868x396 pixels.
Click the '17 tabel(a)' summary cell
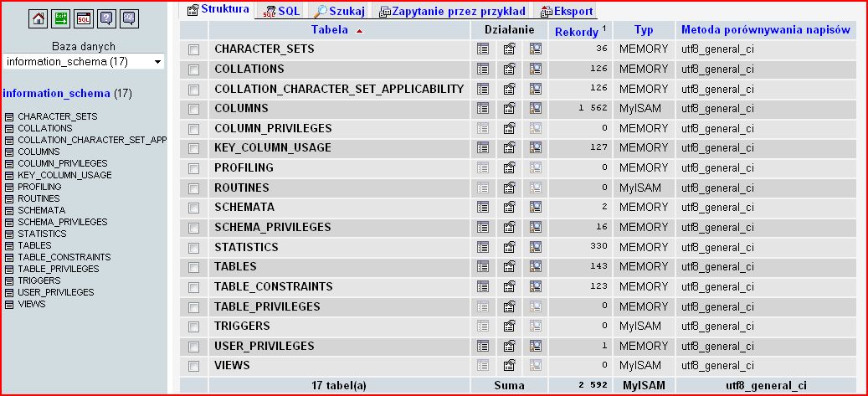[x=339, y=385]
